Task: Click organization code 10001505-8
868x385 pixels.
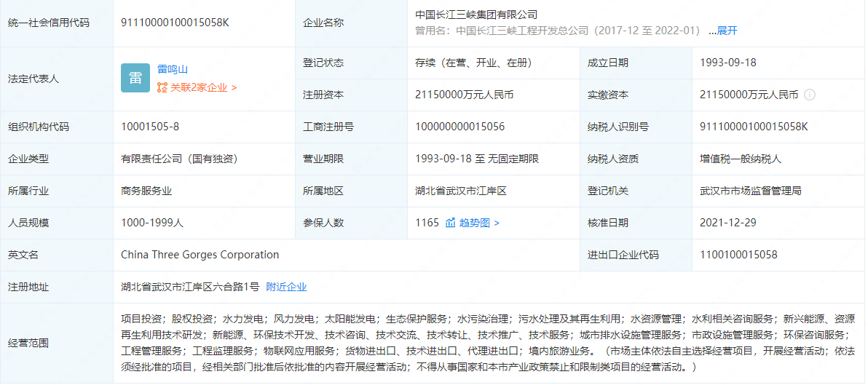Action: pyautogui.click(x=150, y=127)
